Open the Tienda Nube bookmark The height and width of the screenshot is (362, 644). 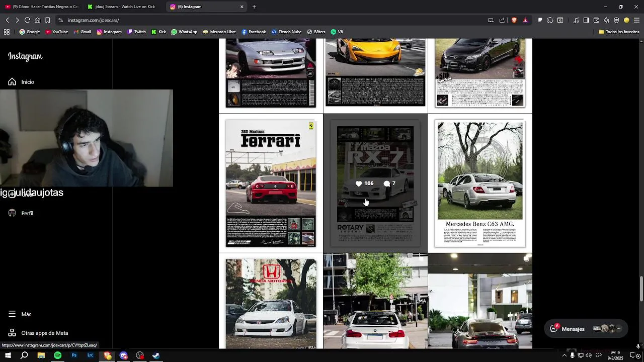[x=287, y=32]
